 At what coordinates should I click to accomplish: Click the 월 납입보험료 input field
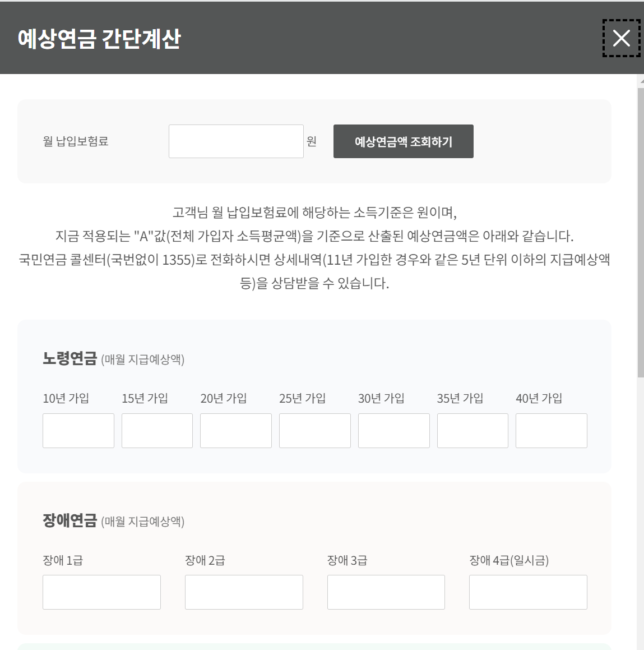click(236, 141)
